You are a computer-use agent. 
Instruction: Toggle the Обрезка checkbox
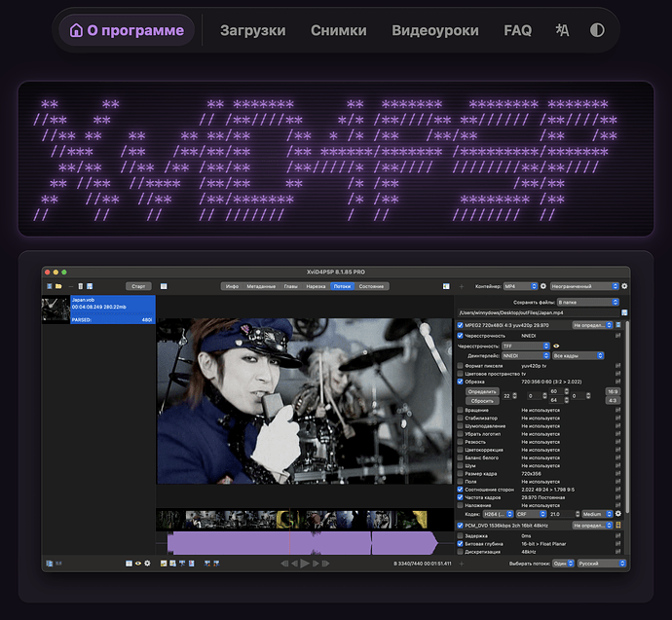461,382
